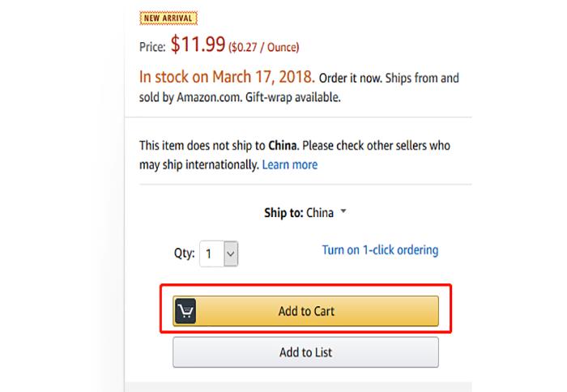The width and height of the screenshot is (567, 392).
Task: Click the $0.27 per Ounce unit price
Action: [263, 47]
